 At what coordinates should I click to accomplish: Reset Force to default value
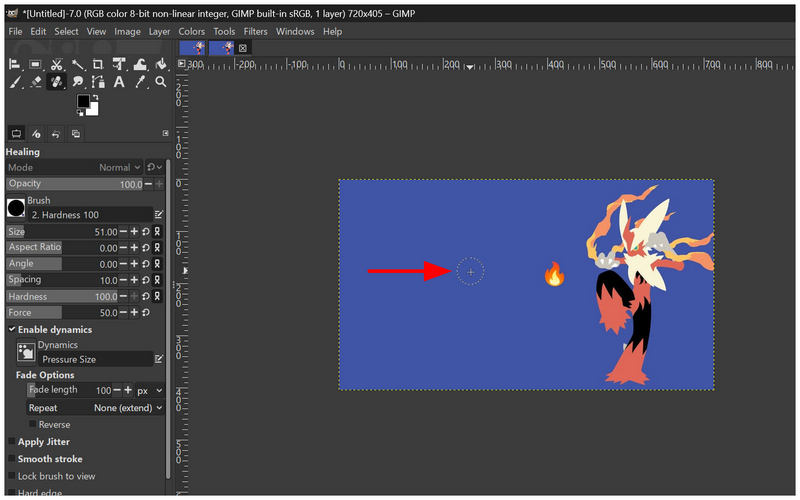click(146, 313)
